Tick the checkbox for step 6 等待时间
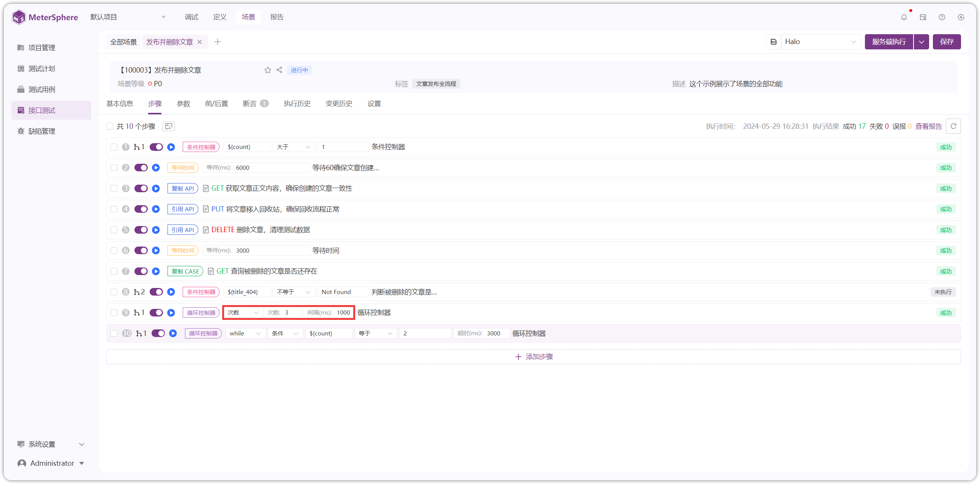Viewport: 980px width, 484px height. 114,251
